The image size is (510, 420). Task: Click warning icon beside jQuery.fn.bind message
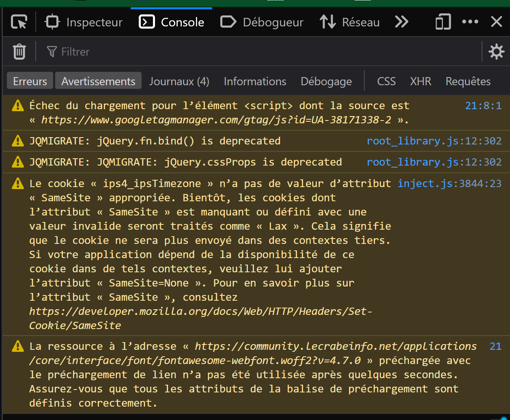click(x=18, y=141)
